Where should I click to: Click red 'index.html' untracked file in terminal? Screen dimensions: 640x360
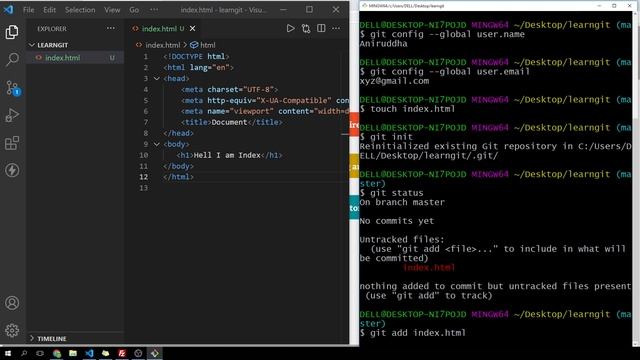(429, 268)
